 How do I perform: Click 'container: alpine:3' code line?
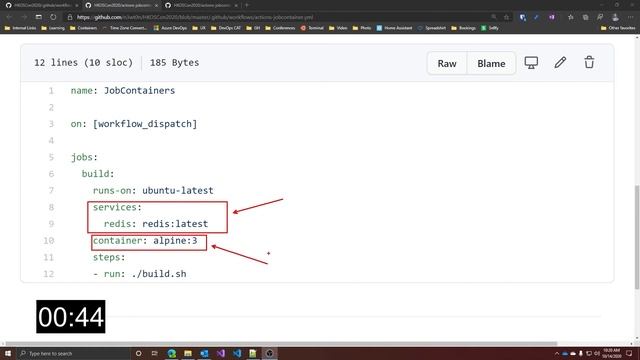(144, 241)
